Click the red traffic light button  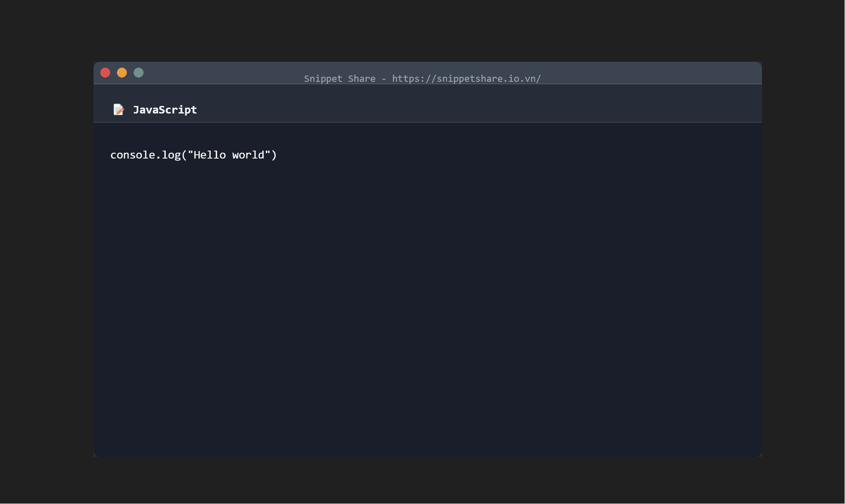[105, 72]
